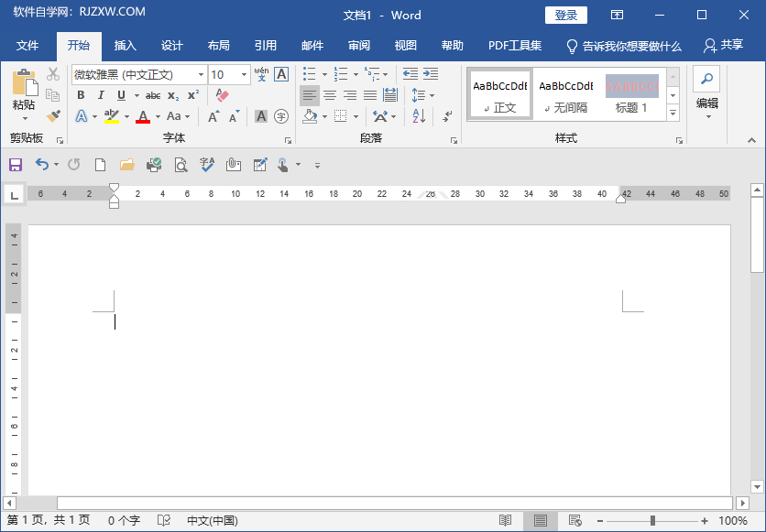Undo the last action
Screen dimensions: 766x532
[x=42, y=165]
